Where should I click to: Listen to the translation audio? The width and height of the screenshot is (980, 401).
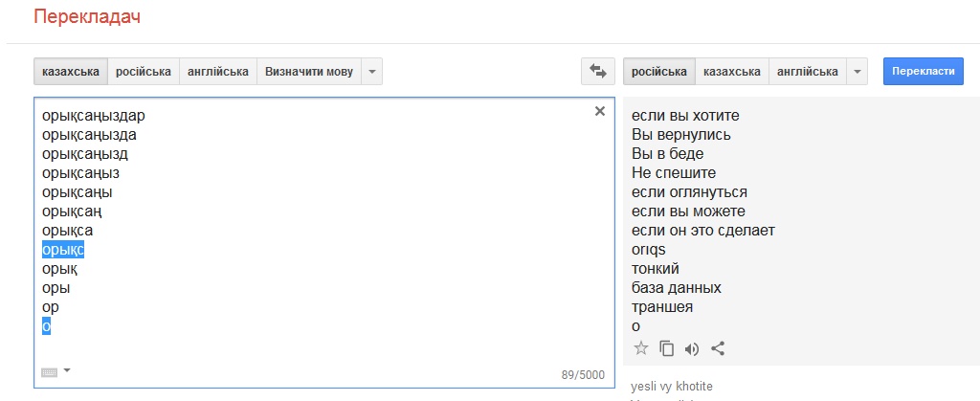(692, 348)
